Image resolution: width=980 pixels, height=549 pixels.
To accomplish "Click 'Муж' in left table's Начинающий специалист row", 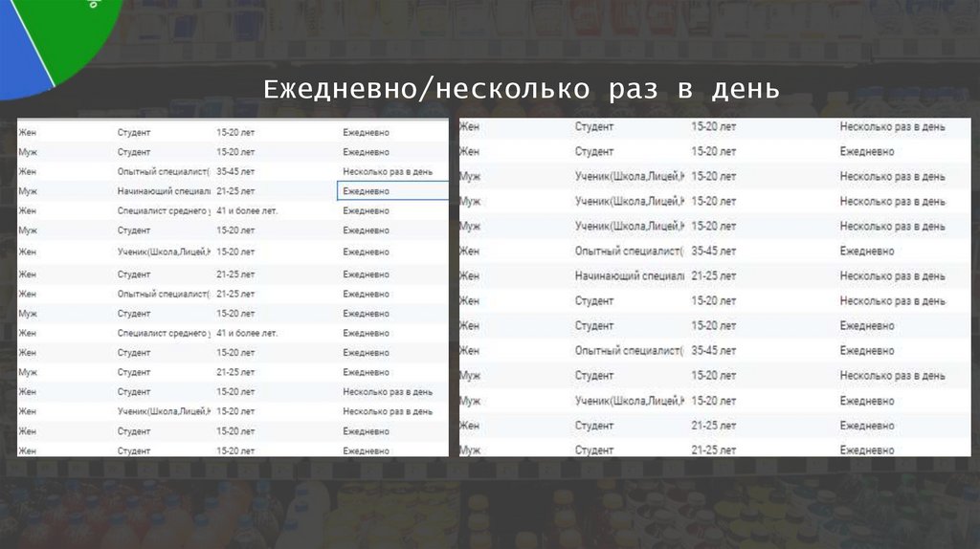I will [28, 191].
